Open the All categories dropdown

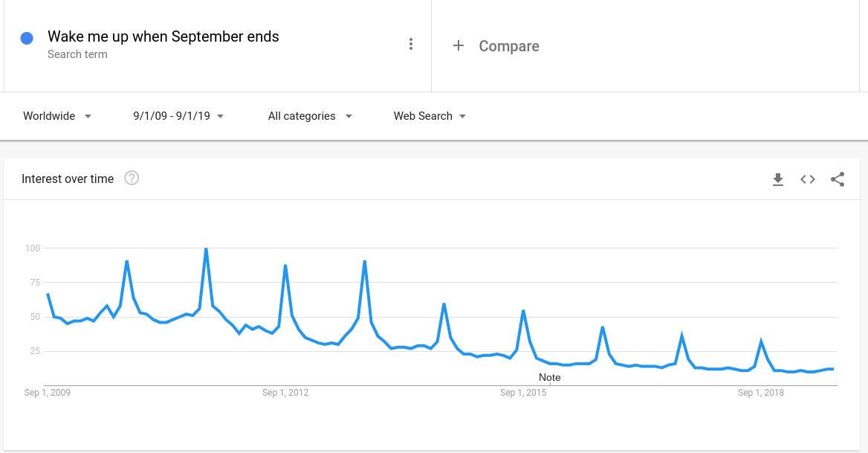pos(302,116)
